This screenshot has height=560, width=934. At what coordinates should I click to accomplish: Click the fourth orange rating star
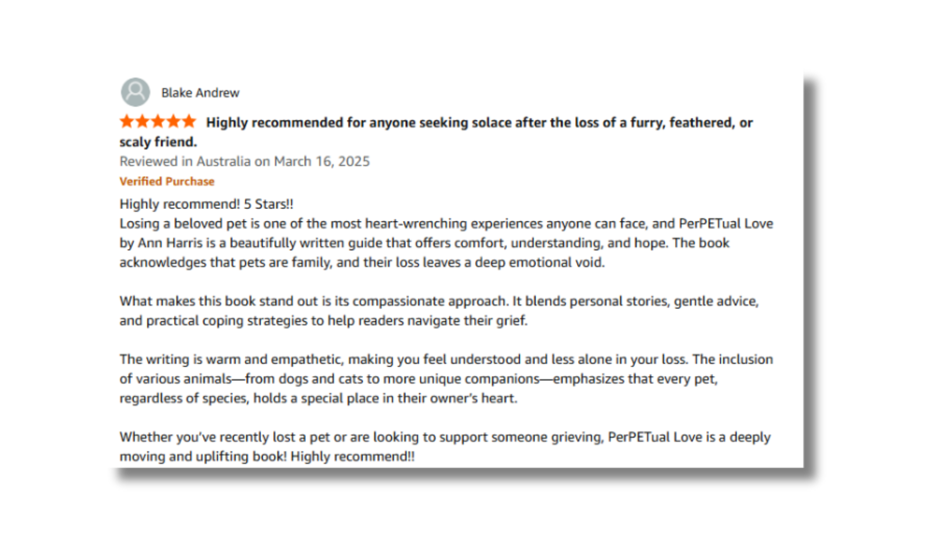(173, 122)
